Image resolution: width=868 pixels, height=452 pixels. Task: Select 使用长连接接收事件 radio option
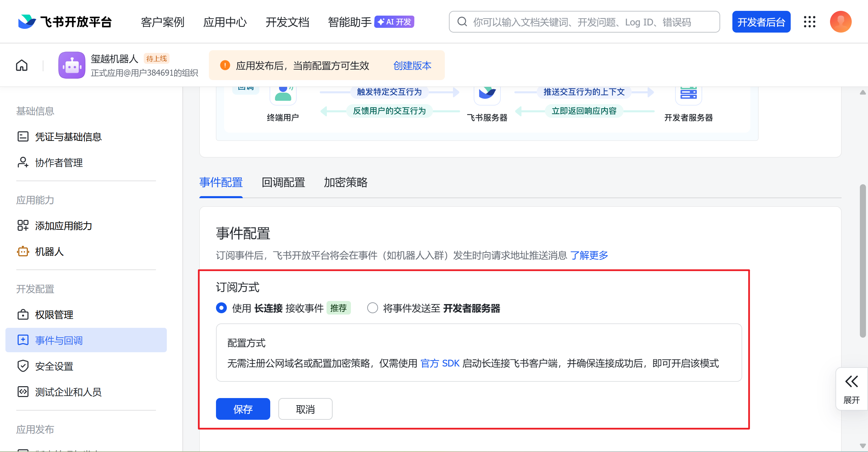pyautogui.click(x=221, y=308)
